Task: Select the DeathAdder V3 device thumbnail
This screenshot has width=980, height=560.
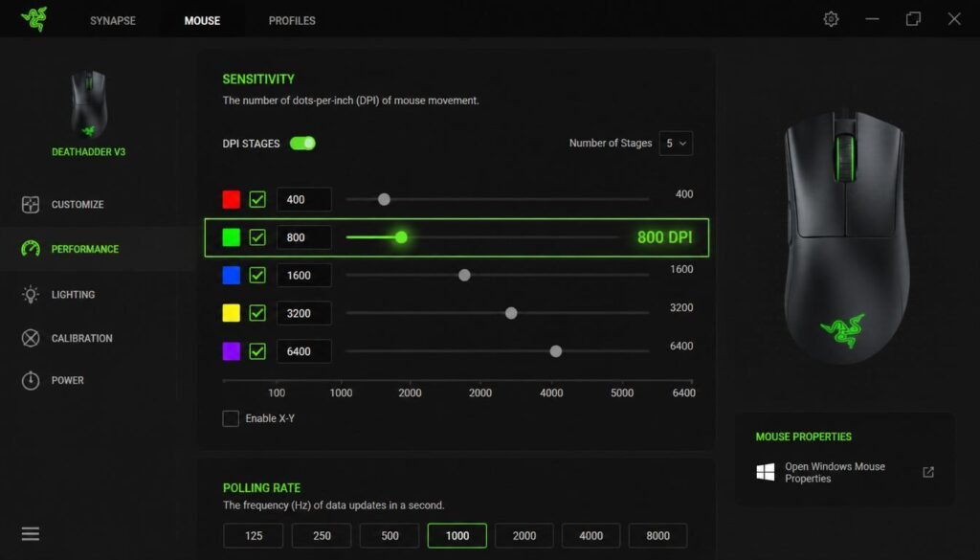Action: coord(89,104)
